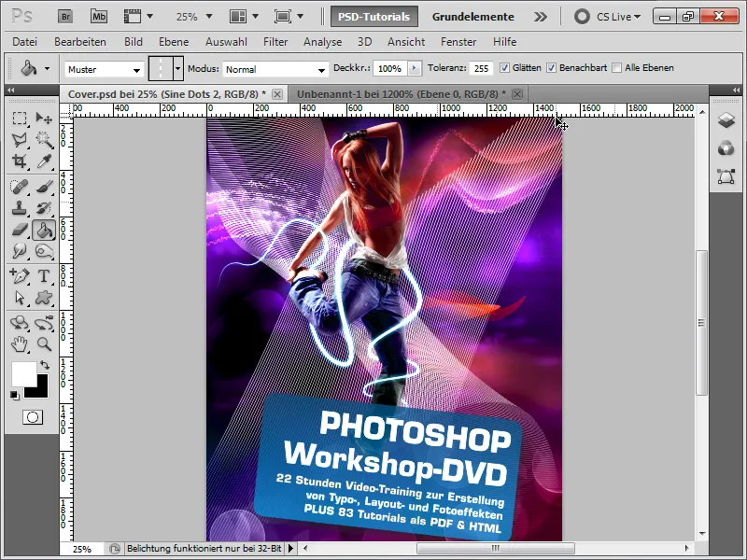747x560 pixels.
Task: Toggle Quick Mask mode
Action: point(33,417)
